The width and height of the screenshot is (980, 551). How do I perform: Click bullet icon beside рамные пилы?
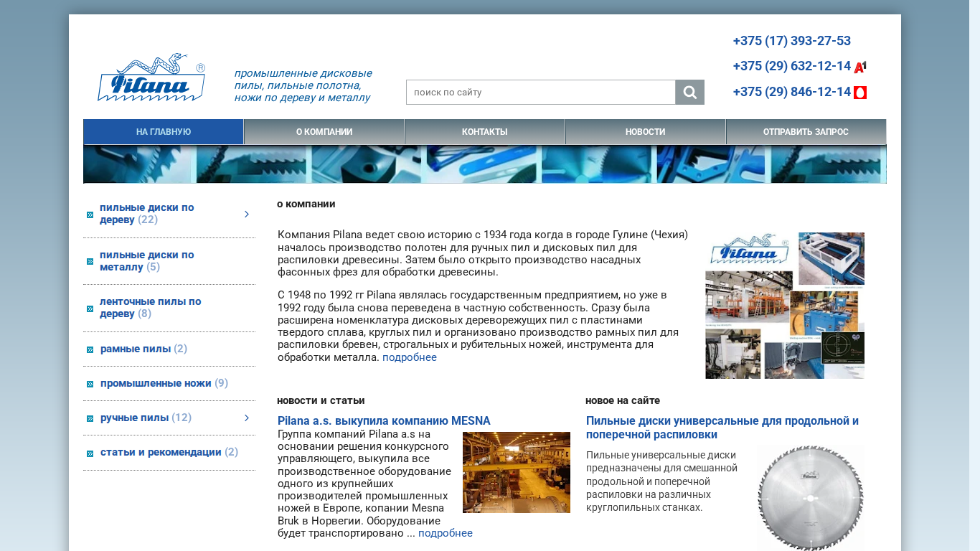(x=90, y=349)
